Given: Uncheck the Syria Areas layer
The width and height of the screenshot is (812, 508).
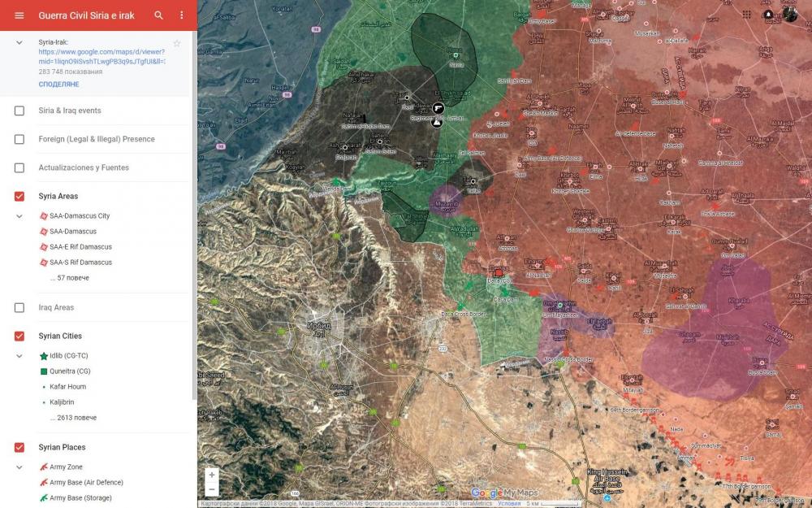Looking at the screenshot, I should point(19,196).
